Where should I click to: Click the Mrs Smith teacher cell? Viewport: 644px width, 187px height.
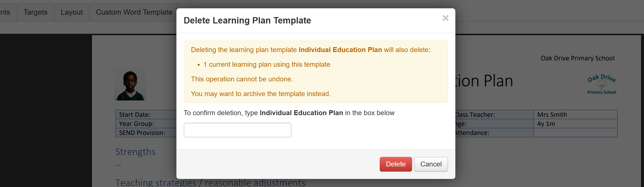pyautogui.click(x=552, y=115)
